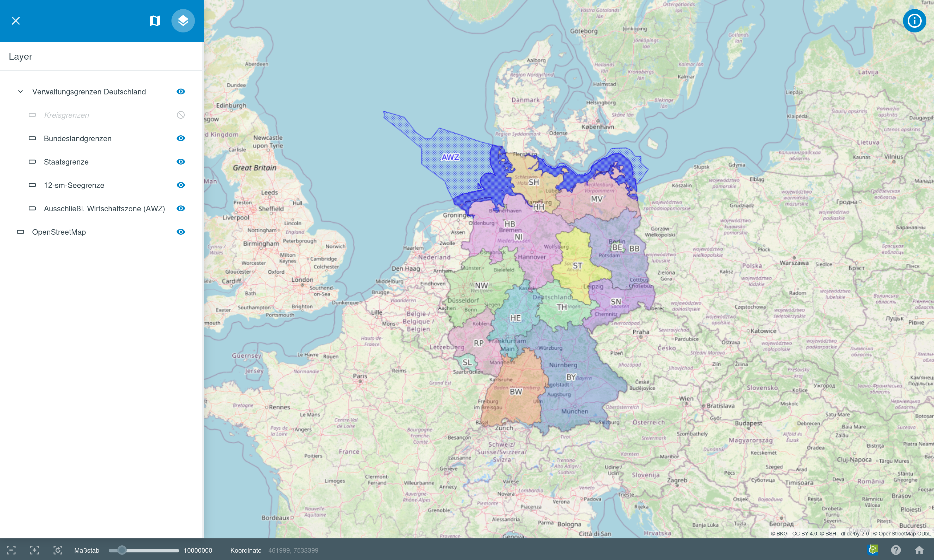Viewport: 934px width, 560px height.
Task: Hide the Bundeslandgrenzen layer
Action: click(181, 139)
